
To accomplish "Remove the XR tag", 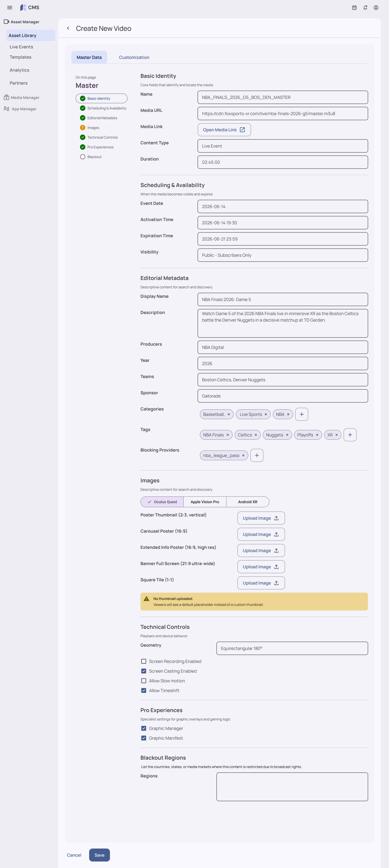I will (337, 435).
